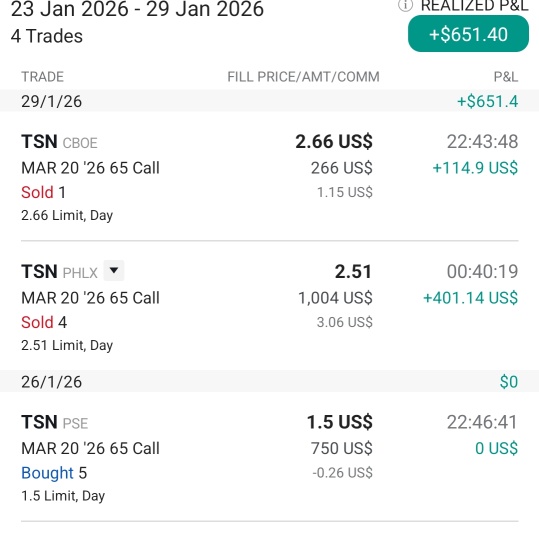
Task: Expand the TSN PHLX dropdown arrow
Action: (x=114, y=270)
